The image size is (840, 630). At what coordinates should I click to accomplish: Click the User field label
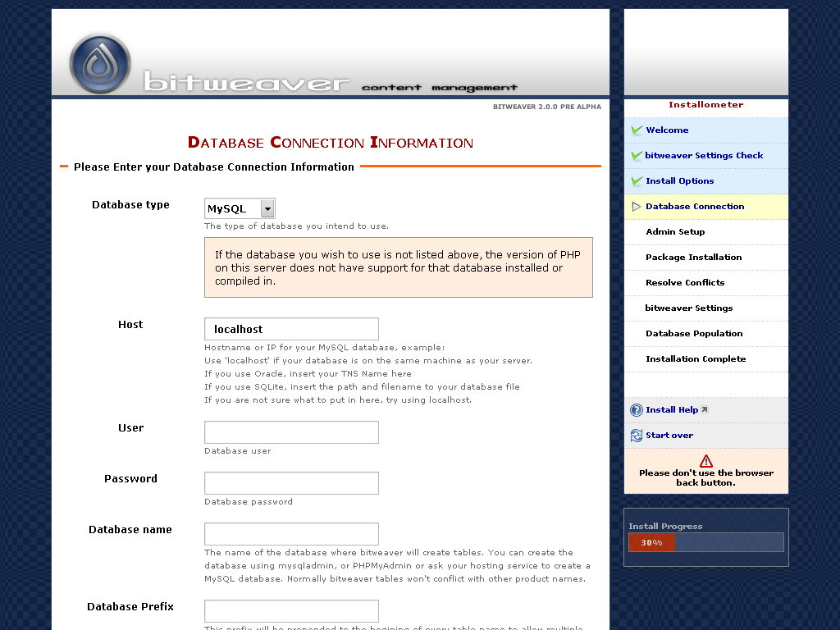point(130,428)
